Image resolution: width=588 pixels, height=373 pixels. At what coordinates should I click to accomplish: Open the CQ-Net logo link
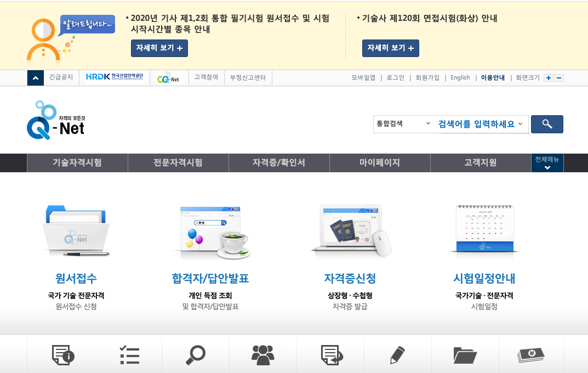(168, 78)
